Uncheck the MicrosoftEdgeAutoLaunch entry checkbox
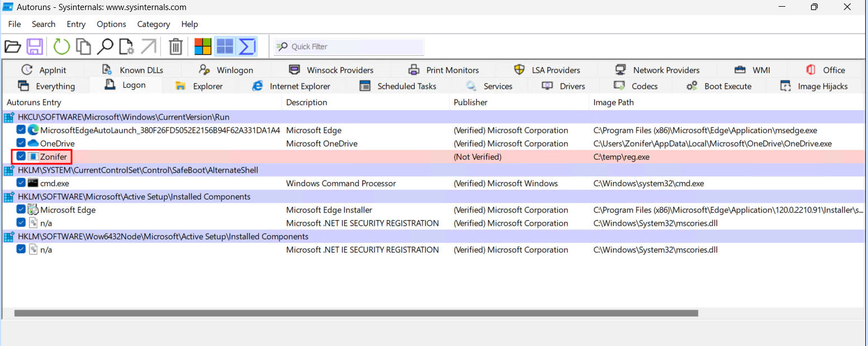 [x=21, y=130]
